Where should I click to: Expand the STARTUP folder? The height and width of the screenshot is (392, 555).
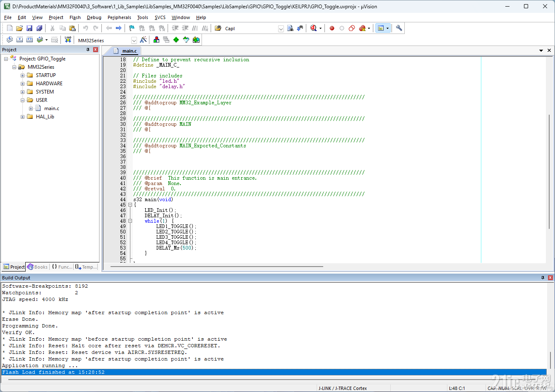[x=23, y=75]
